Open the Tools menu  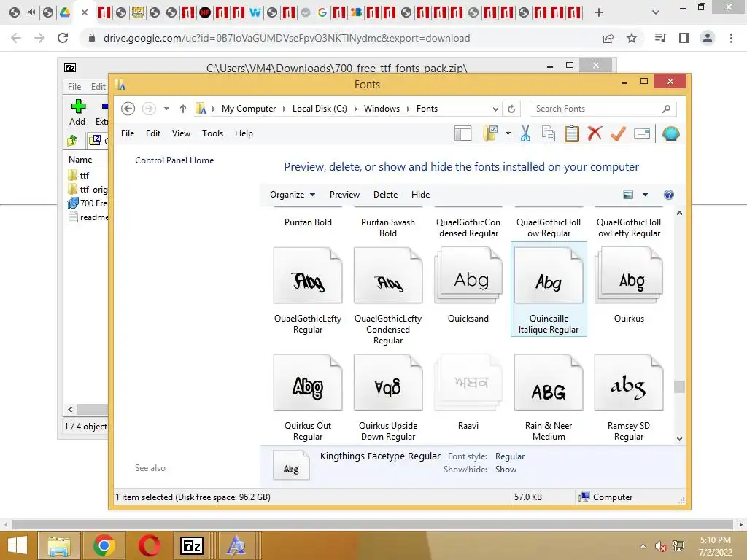[212, 133]
